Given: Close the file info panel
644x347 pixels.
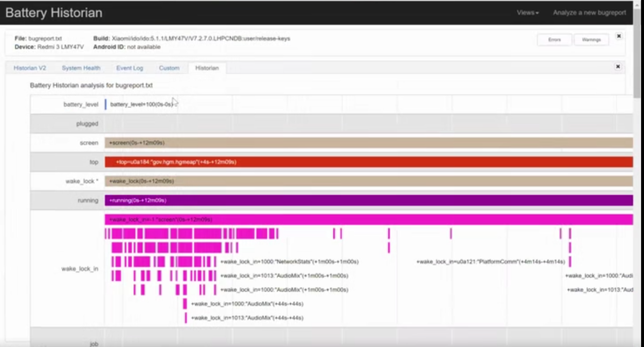Looking at the screenshot, I should (x=619, y=36).
